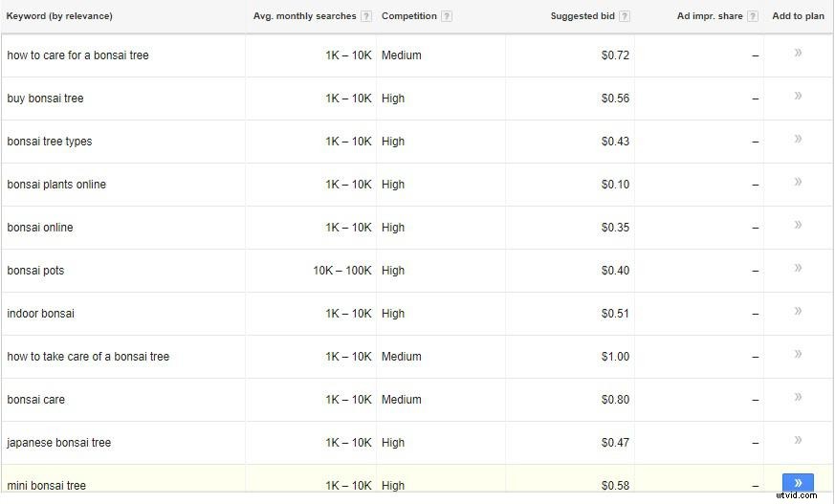Add 'bonsai tree types' to plan
Screen dimensions: 835x504
tap(798, 140)
